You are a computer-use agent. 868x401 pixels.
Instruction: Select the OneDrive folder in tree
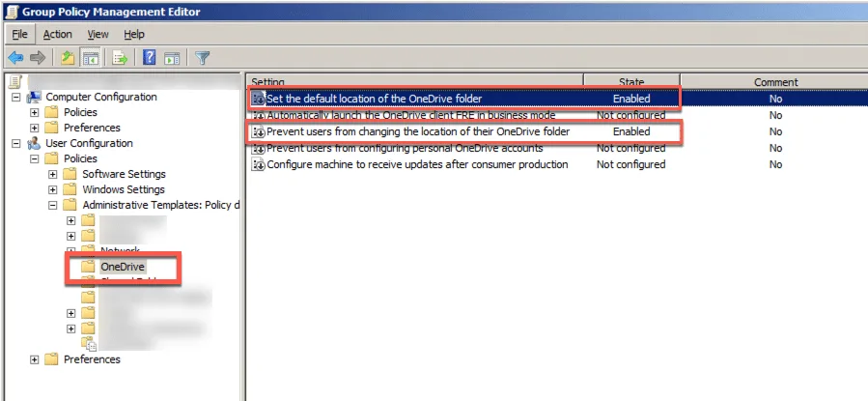(122, 267)
